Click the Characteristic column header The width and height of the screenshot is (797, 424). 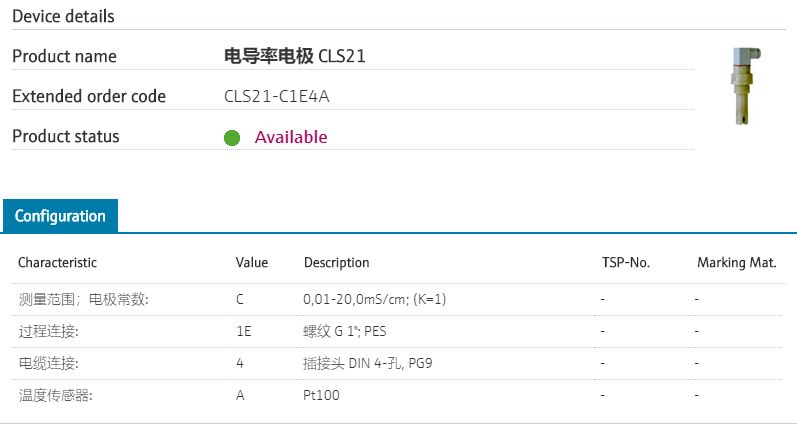point(57,263)
